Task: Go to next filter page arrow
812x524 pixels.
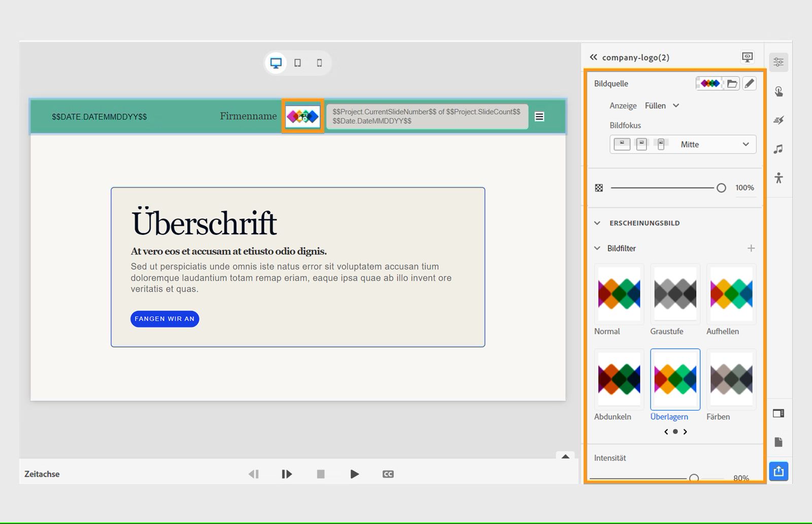Action: (x=685, y=432)
